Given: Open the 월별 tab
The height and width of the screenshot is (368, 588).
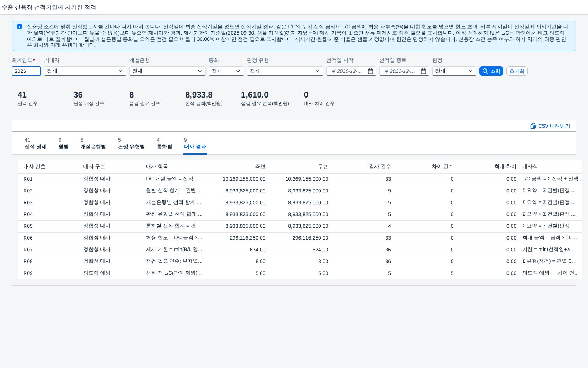Looking at the screenshot, I should click(x=64, y=144).
